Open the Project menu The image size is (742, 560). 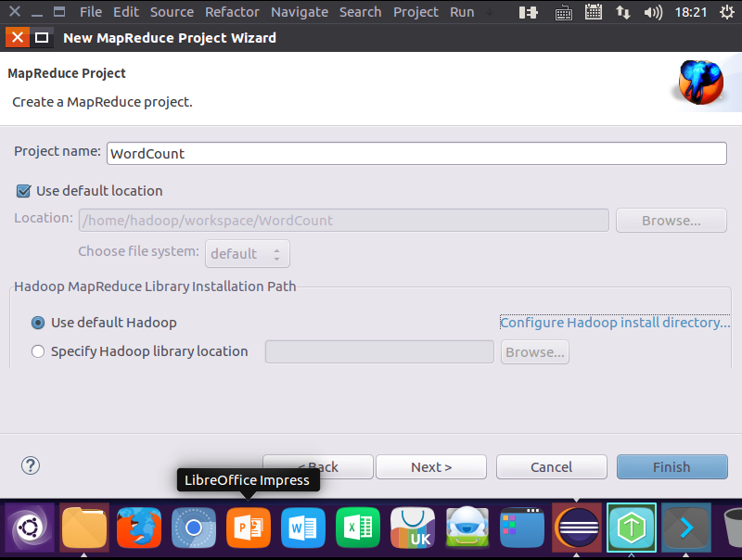click(x=416, y=12)
